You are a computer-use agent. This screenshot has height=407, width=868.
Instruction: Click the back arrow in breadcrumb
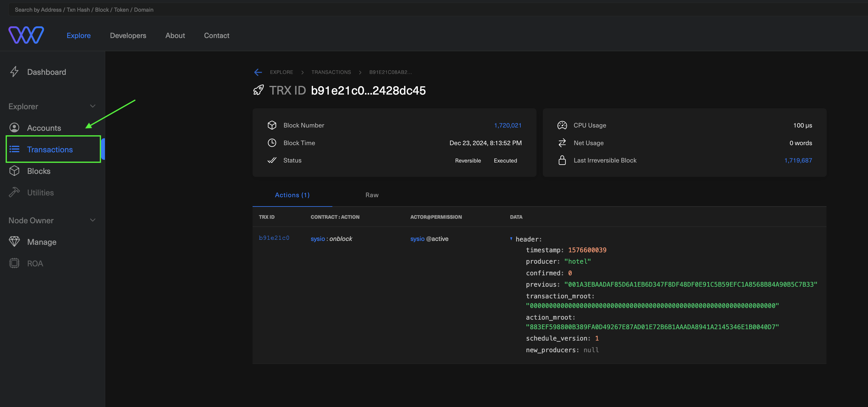(258, 72)
